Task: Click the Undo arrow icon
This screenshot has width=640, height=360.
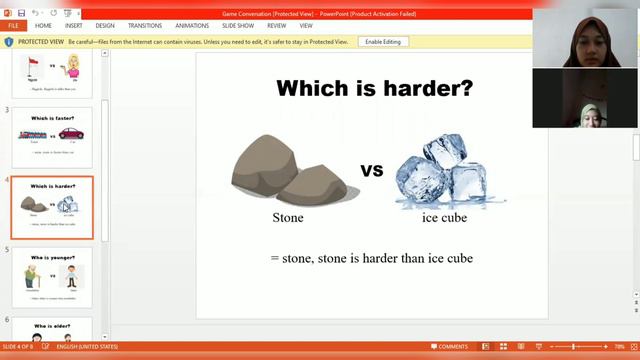Action: click(35, 13)
